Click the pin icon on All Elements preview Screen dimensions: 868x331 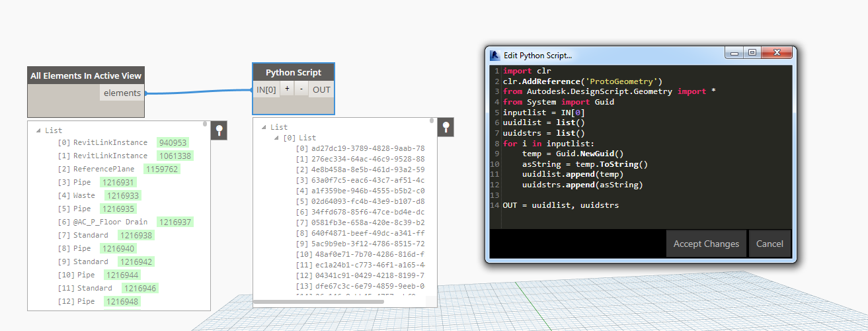coord(219,131)
